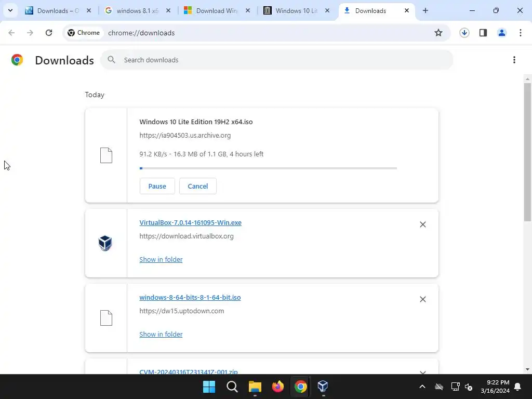Image resolution: width=532 pixels, height=399 pixels.
Task: Click the OneDrive cloud tray icon
Action: click(x=439, y=387)
